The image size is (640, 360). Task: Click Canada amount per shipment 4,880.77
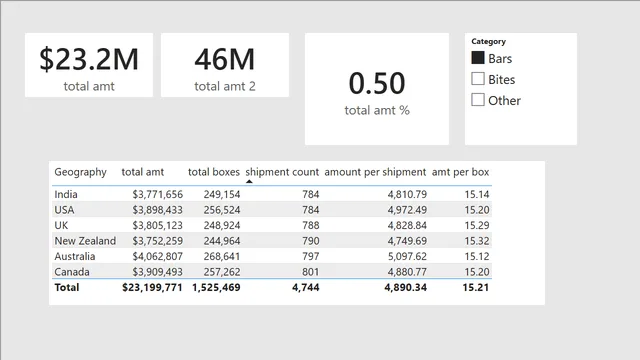407,272
